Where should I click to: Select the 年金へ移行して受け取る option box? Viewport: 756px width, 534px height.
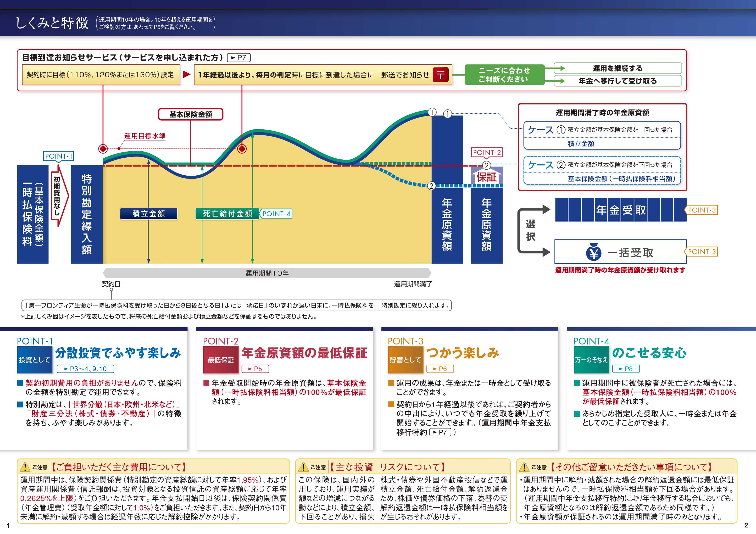pos(618,81)
